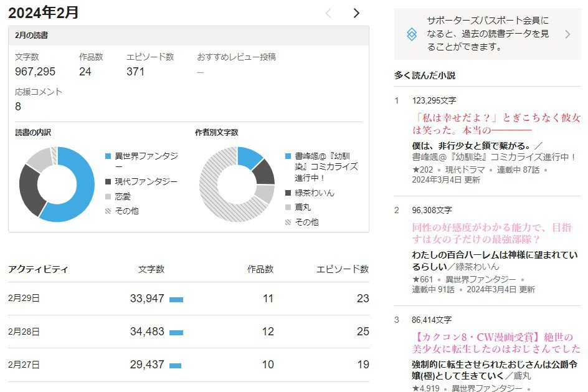Click the blue bar for 2月27日
Image resolution: width=588 pixels, height=392 pixels.
click(x=175, y=365)
